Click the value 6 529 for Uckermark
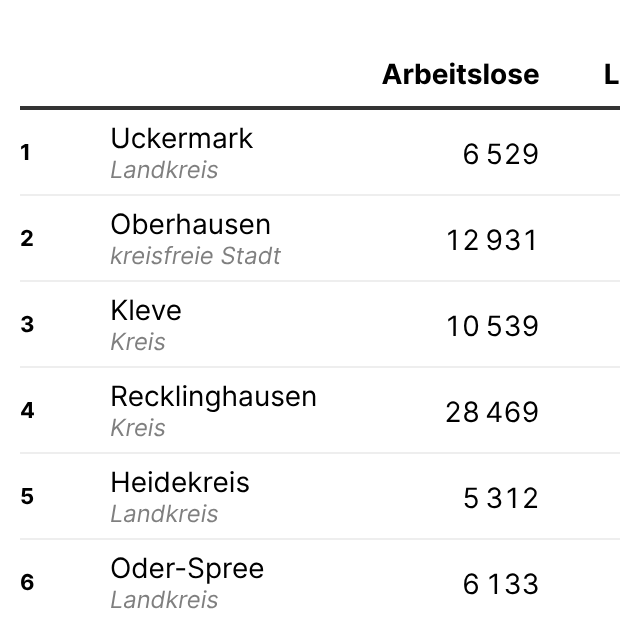640x640 pixels. tap(500, 154)
